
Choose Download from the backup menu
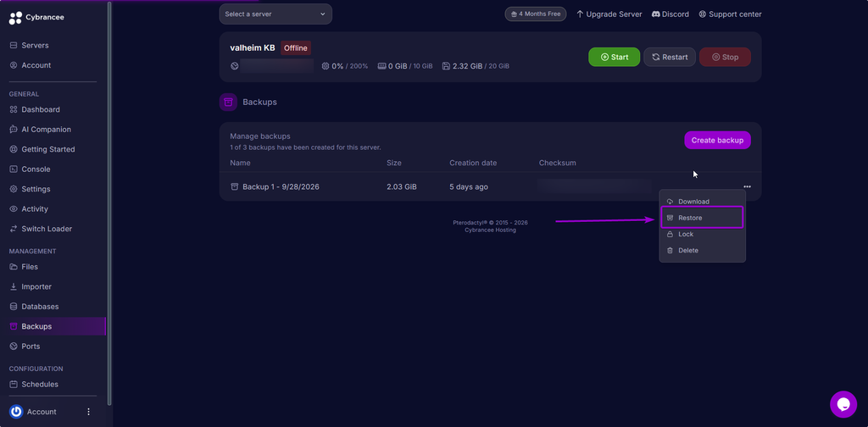point(702,202)
